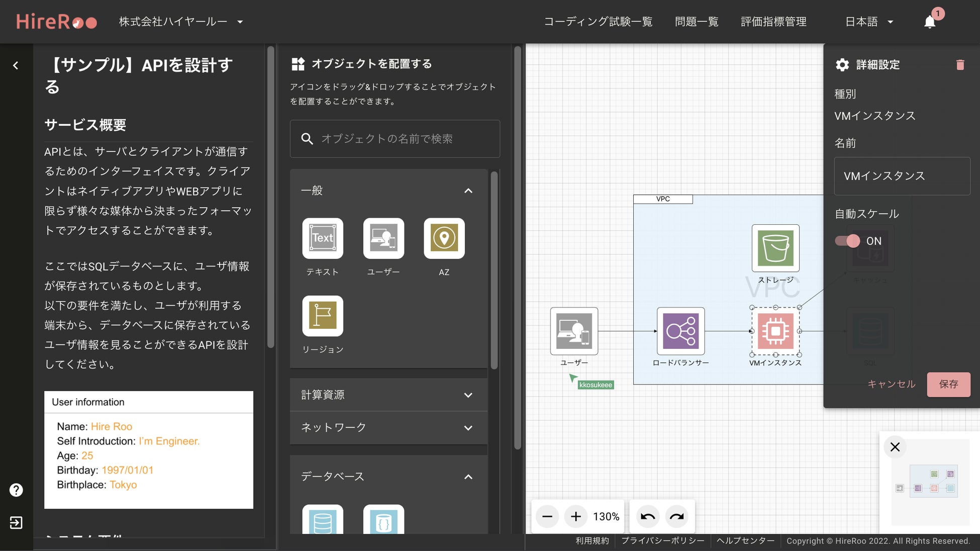Click the 保存 button
The image size is (980, 551).
point(948,385)
